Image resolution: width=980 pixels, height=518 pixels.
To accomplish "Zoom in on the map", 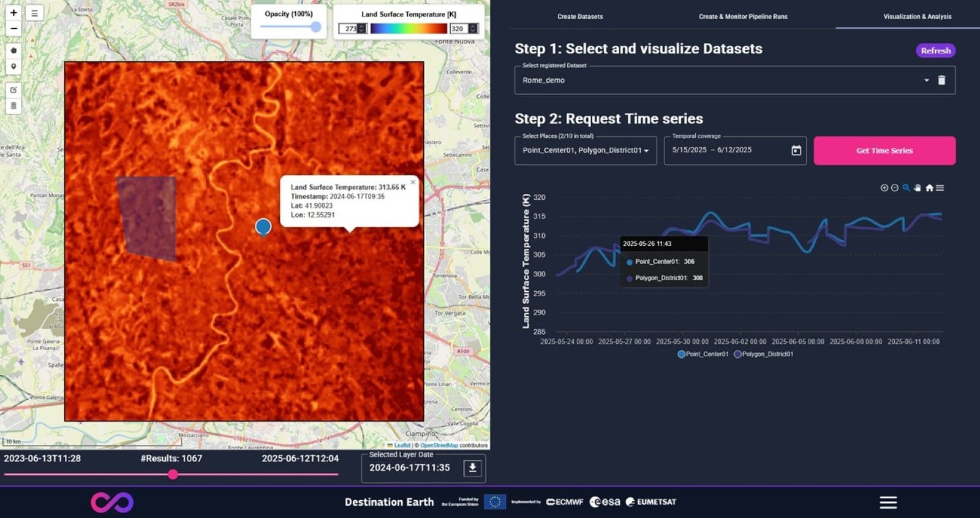I will coord(13,13).
